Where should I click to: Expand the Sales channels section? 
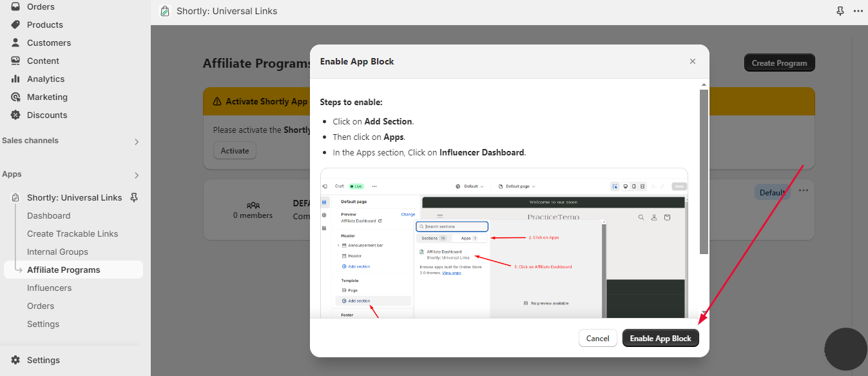tap(136, 141)
